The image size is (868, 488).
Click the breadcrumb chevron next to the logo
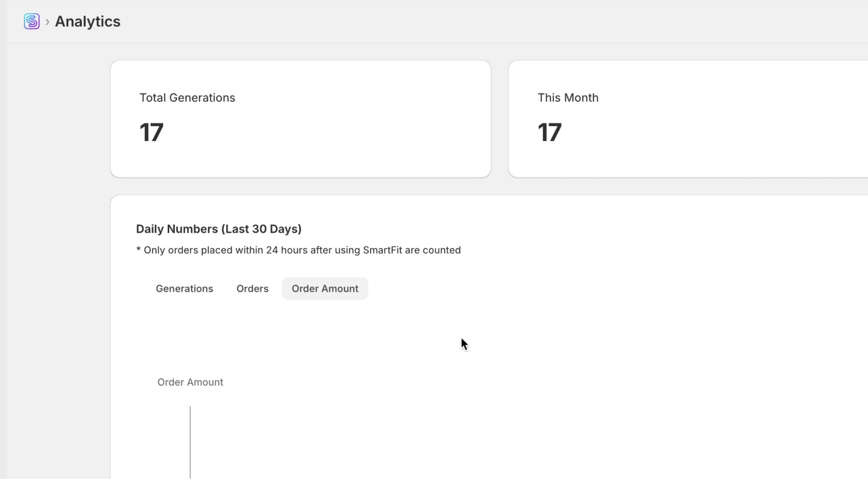tap(47, 22)
